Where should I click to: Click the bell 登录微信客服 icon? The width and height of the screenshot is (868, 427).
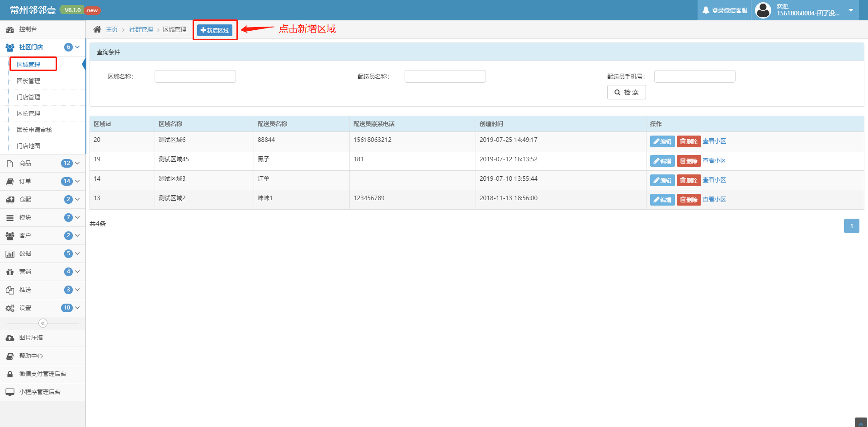click(705, 10)
